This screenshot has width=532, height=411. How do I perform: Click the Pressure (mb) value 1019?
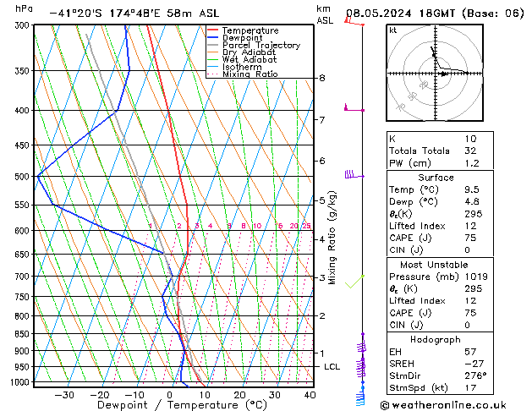[x=476, y=277]
